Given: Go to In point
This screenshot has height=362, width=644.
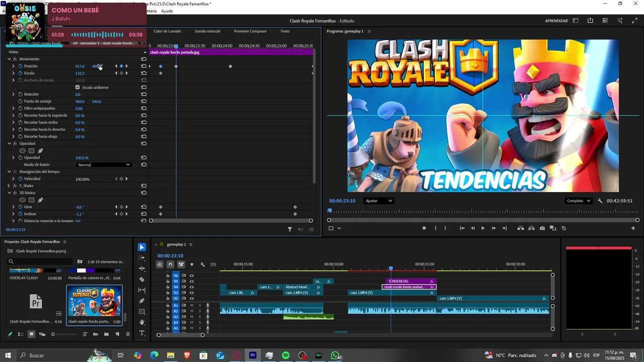Looking at the screenshot, I should click(462, 228).
